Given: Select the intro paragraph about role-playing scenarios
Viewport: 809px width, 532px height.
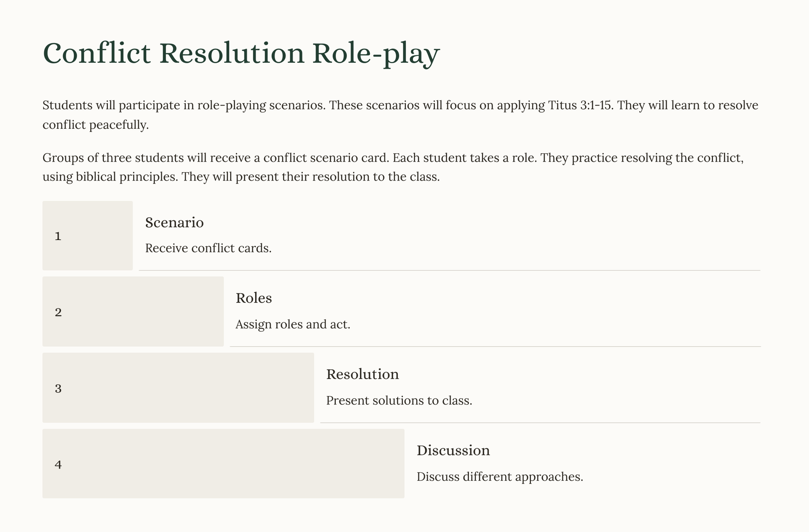Looking at the screenshot, I should [x=400, y=115].
